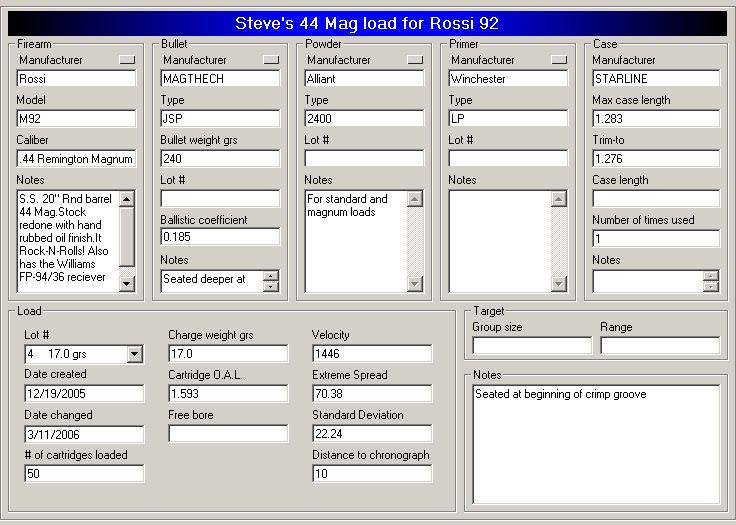Click the small button beside Powder Manufacturer
This screenshot has width=736, height=525.
tap(415, 60)
